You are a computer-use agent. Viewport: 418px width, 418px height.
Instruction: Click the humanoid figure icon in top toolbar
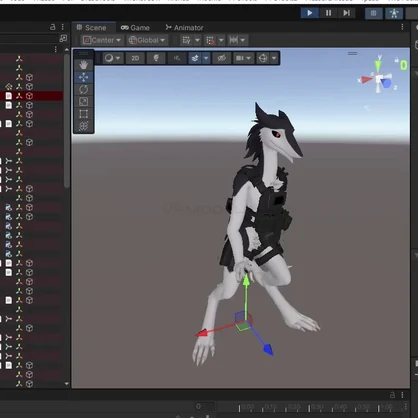tap(394, 13)
